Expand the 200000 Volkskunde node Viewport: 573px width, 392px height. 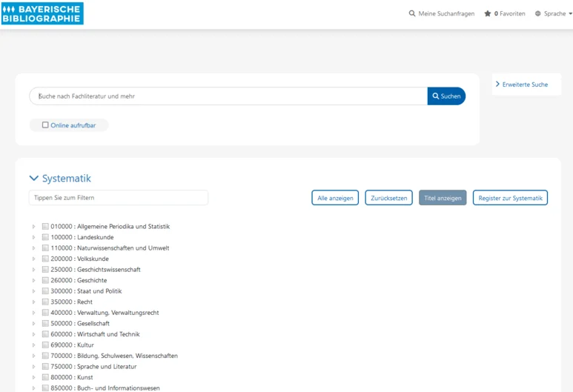pos(33,259)
